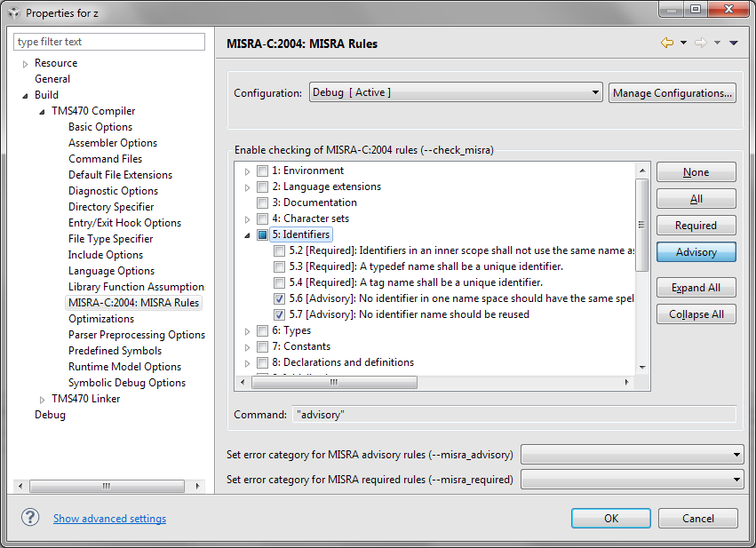Click the Advisory button

[x=696, y=252]
